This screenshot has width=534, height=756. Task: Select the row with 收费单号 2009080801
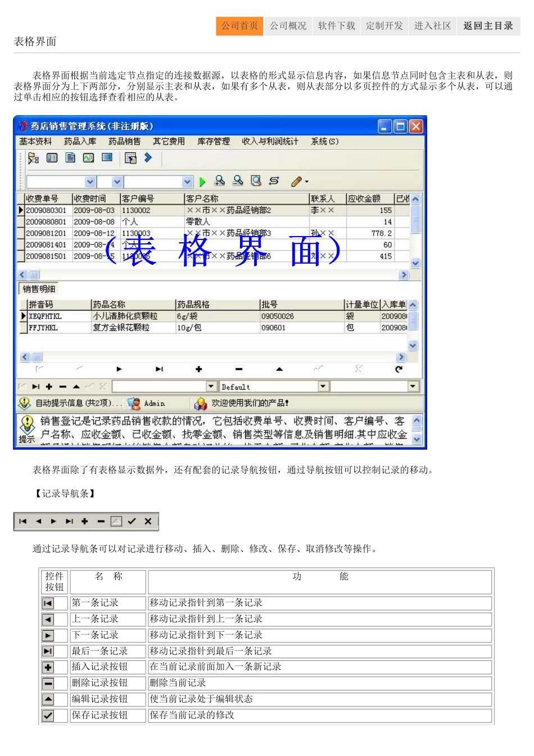46,222
